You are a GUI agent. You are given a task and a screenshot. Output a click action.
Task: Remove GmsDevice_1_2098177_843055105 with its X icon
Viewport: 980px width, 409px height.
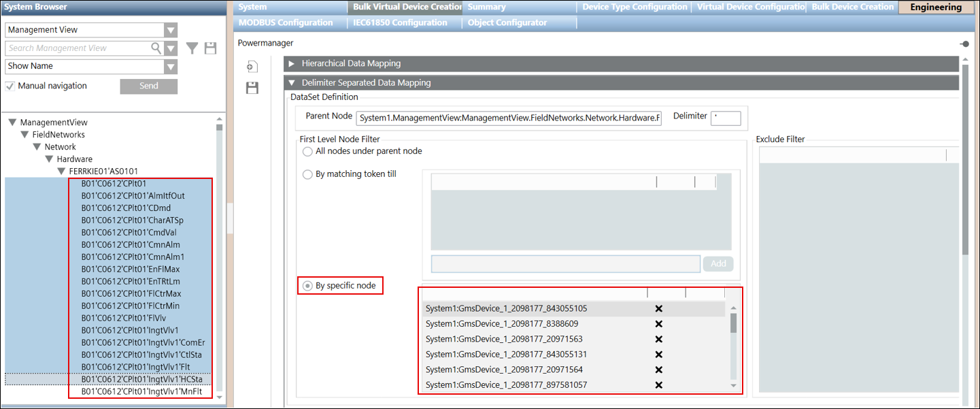point(658,308)
